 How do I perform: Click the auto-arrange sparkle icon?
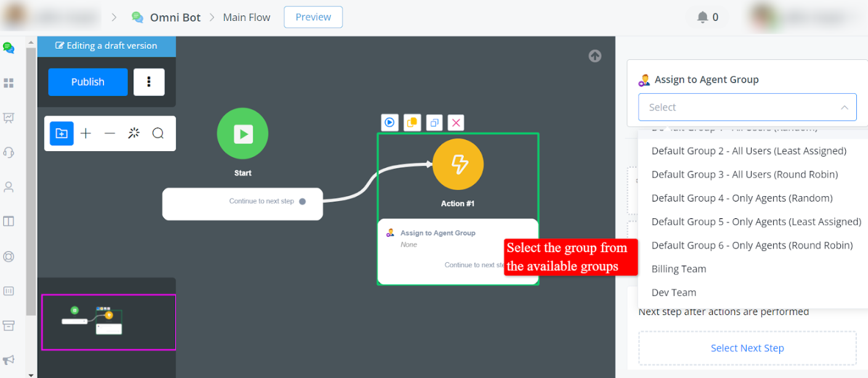click(134, 133)
